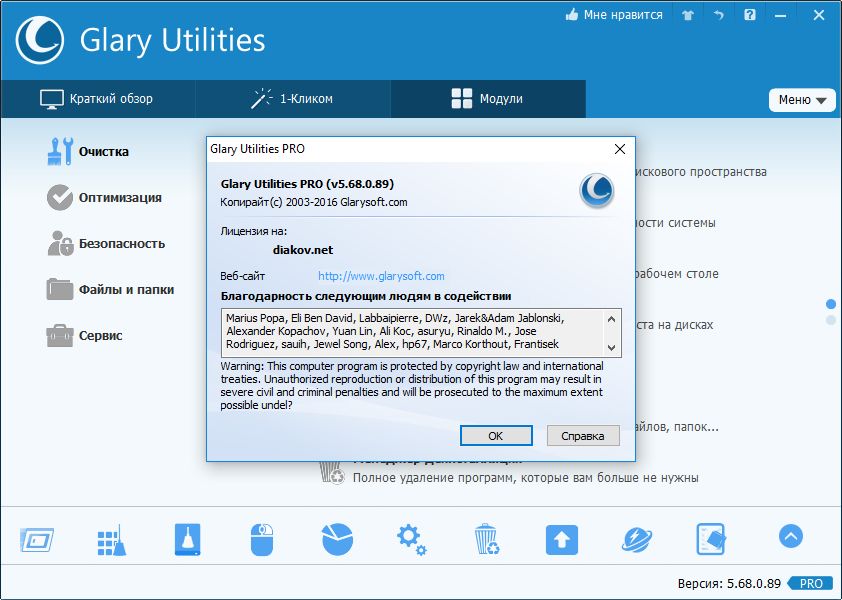The width and height of the screenshot is (842, 600).
Task: Switch to the 1-Кликом tab
Action: (292, 99)
